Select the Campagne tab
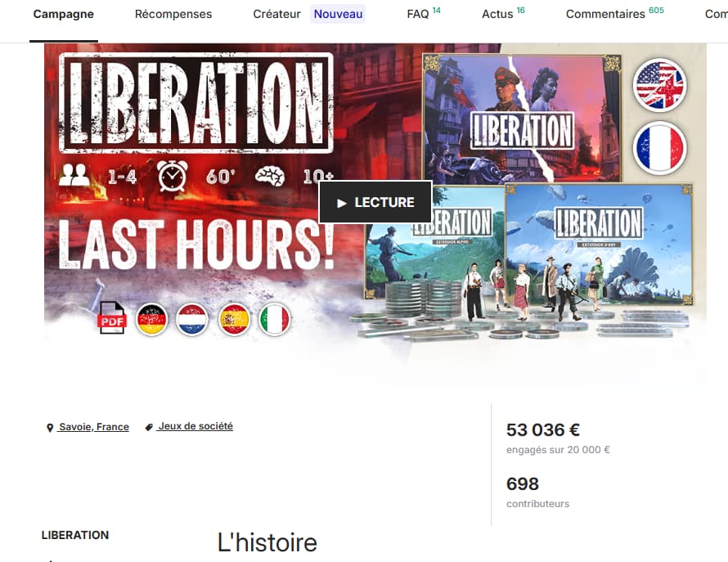Screen dimensions: 728x562 (x=64, y=15)
